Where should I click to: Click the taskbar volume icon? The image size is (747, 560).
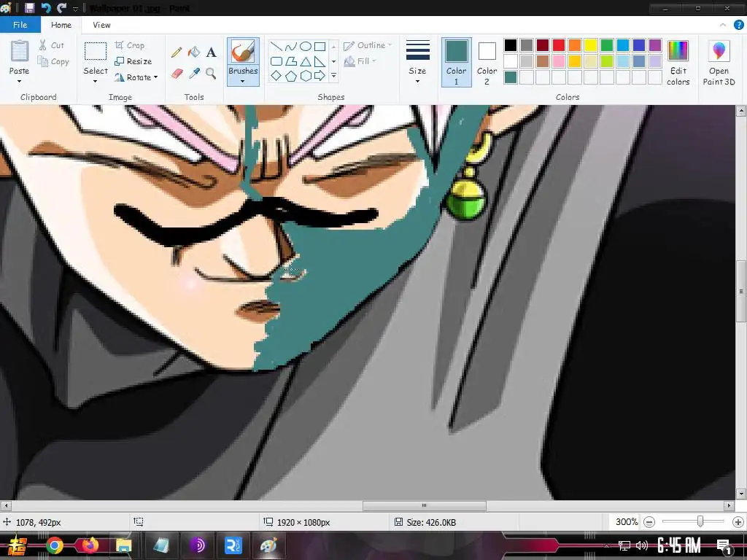pos(641,545)
